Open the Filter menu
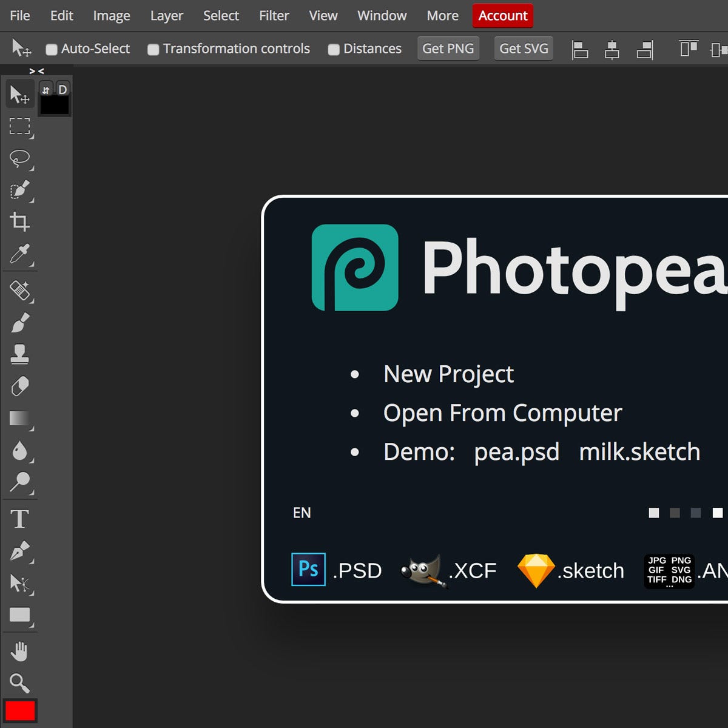Viewport: 728px width, 728px height. (274, 16)
